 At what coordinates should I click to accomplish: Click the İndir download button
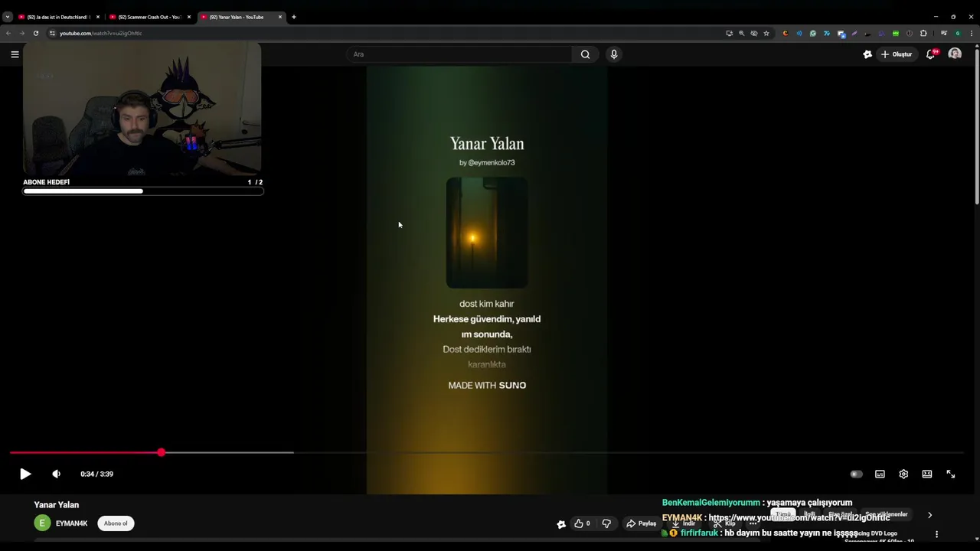coord(683,523)
